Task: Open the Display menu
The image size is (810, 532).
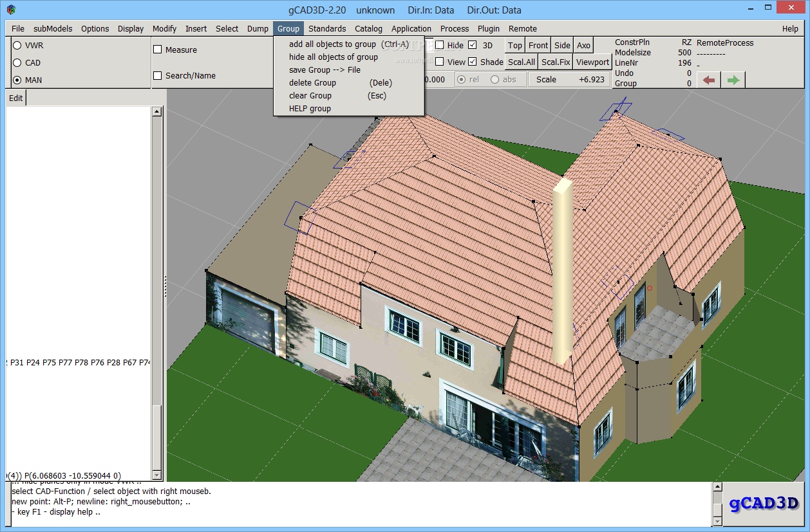Action: [131, 28]
